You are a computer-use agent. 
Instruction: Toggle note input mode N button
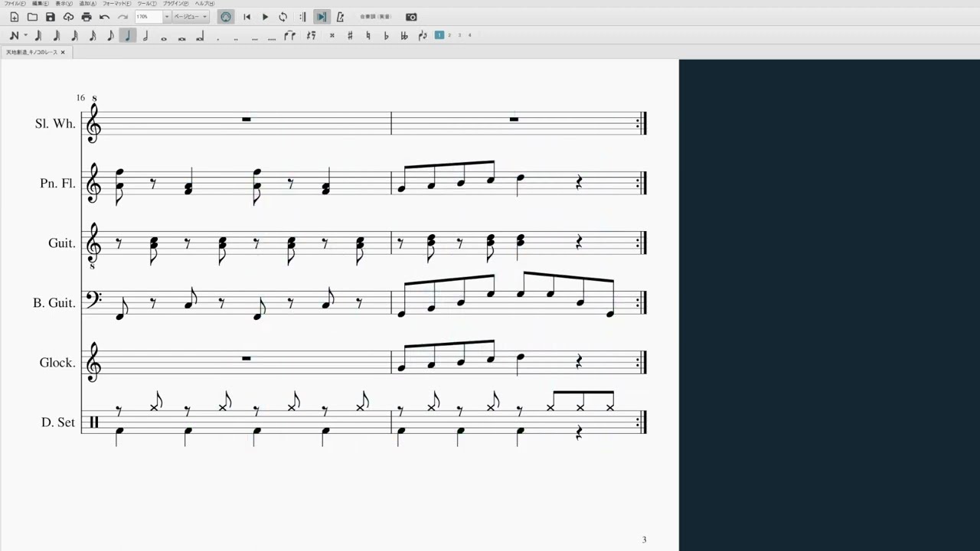14,35
